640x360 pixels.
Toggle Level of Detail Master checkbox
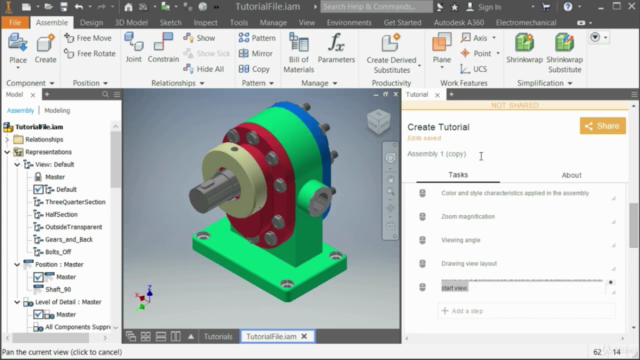coord(38,315)
